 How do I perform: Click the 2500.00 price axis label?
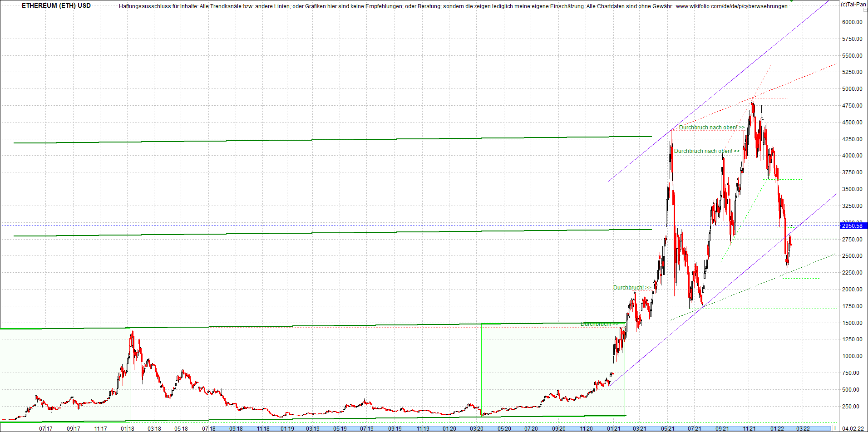tap(852, 255)
